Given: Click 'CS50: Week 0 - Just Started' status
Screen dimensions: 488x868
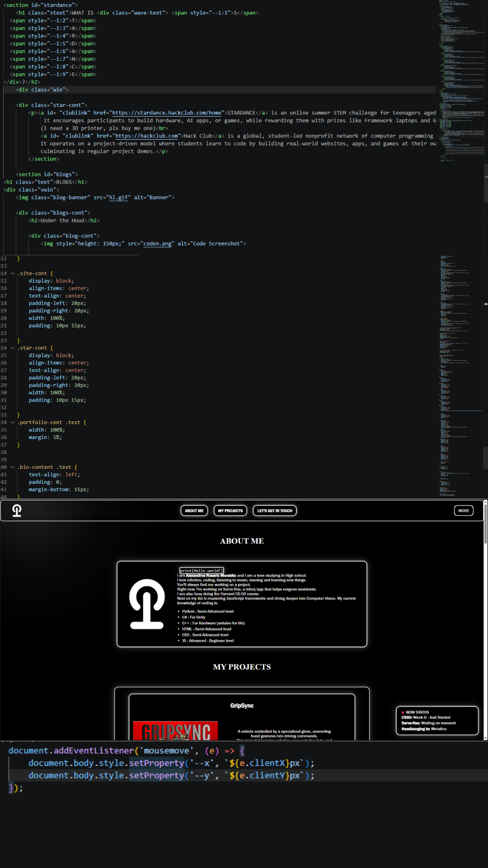Looking at the screenshot, I should (426, 717).
